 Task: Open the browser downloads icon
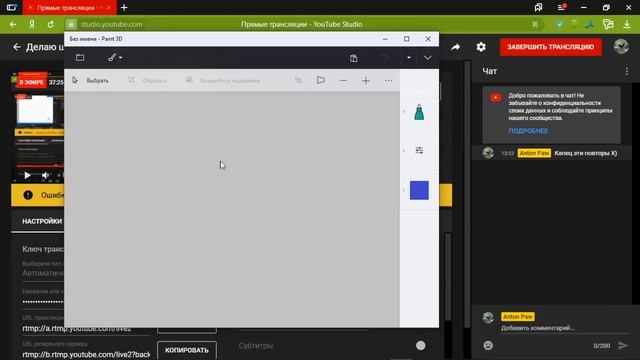pos(627,24)
